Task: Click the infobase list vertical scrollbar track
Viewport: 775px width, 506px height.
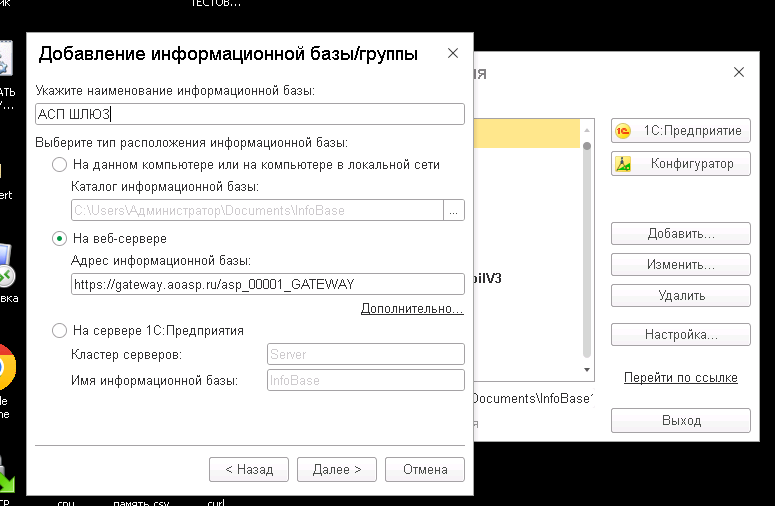Action: tap(587, 251)
